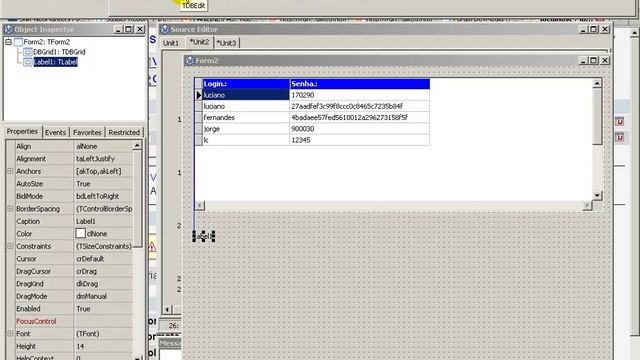Screen dimensions: 640x360
Task: Click the Senha.: column header
Action: pyautogui.click(x=360, y=84)
